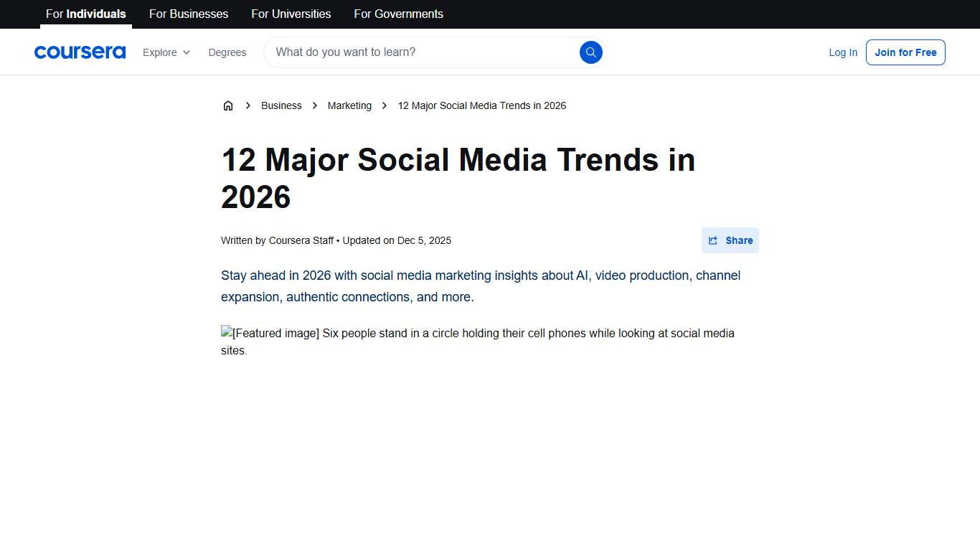Click the share arrow icon next to Share

point(712,240)
